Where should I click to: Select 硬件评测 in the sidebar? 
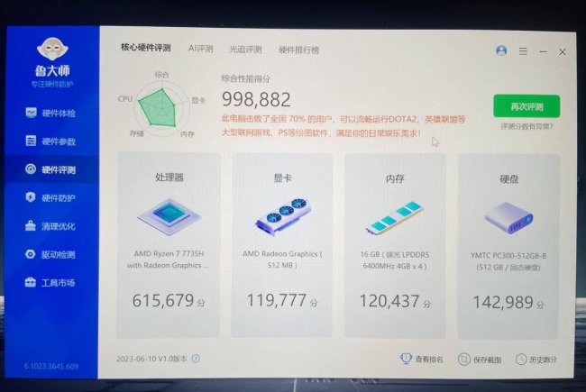pos(50,169)
